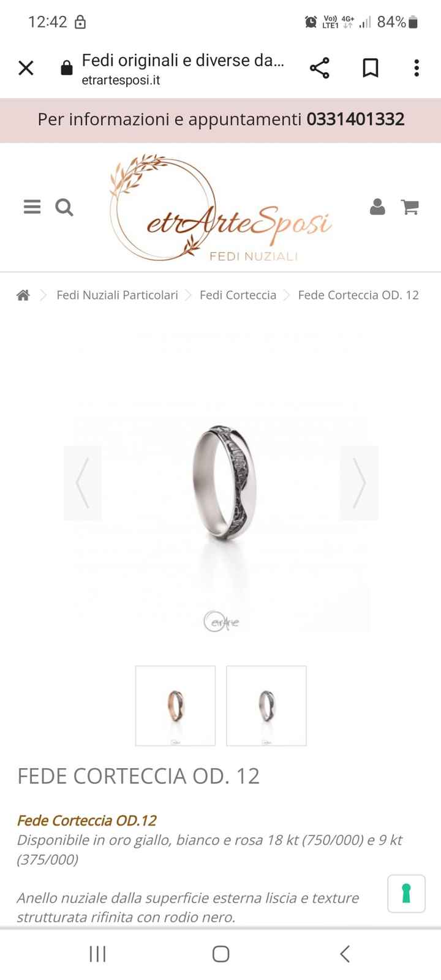Close the browser tab with X icon
This screenshot has height=980, width=441.
click(26, 67)
